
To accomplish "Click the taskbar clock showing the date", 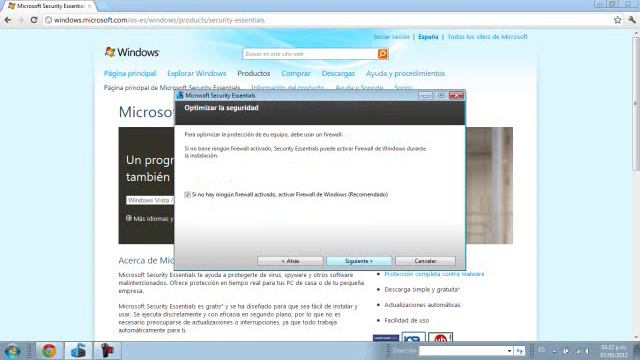I will click(614, 351).
